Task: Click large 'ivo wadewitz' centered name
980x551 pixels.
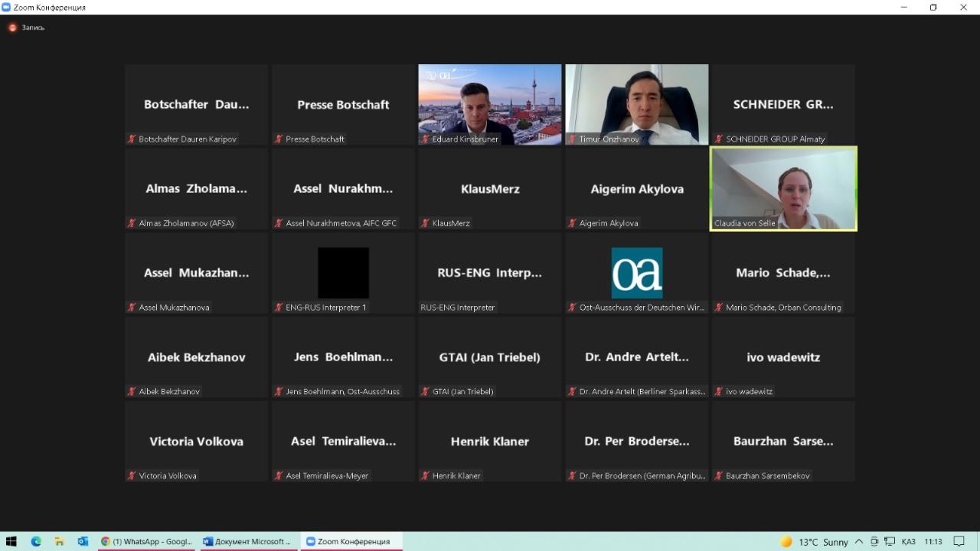Action: (783, 357)
